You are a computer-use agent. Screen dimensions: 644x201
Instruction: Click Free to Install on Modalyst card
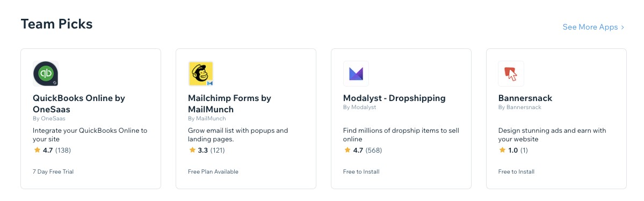coord(361,171)
